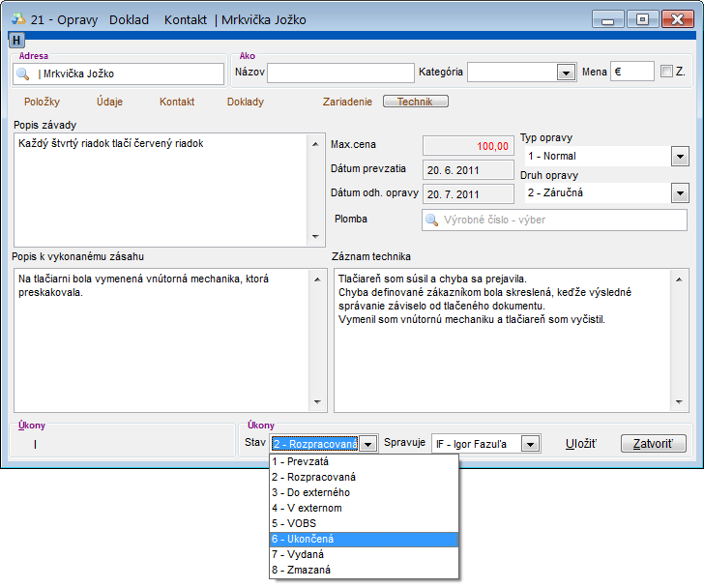Open the Doklady tab
Screen dimensions: 704x588
coord(246,102)
